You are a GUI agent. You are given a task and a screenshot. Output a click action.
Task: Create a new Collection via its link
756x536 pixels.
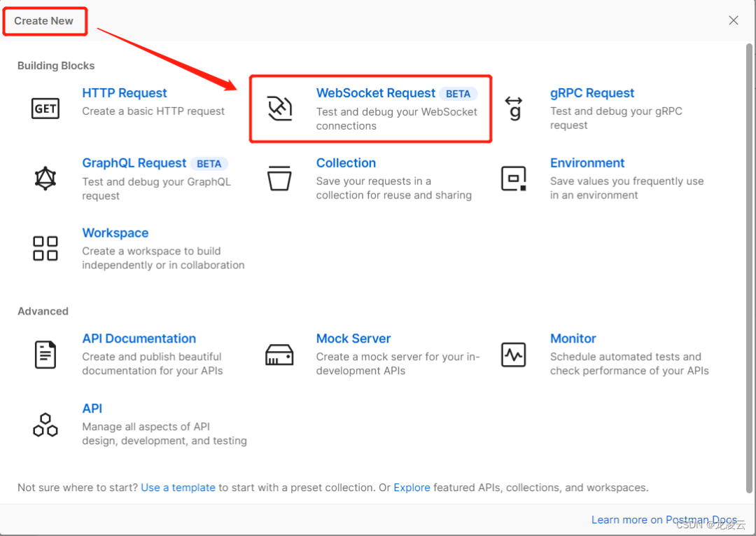(346, 163)
